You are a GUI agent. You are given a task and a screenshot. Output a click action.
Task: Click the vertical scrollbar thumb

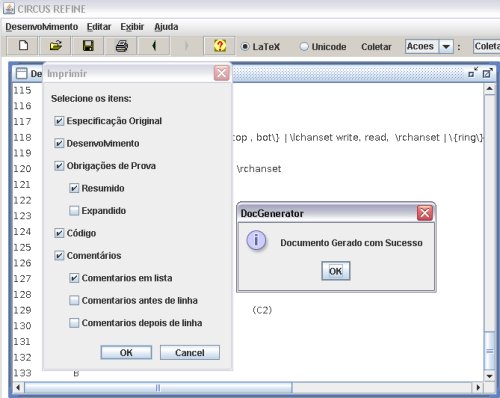tap(489, 351)
